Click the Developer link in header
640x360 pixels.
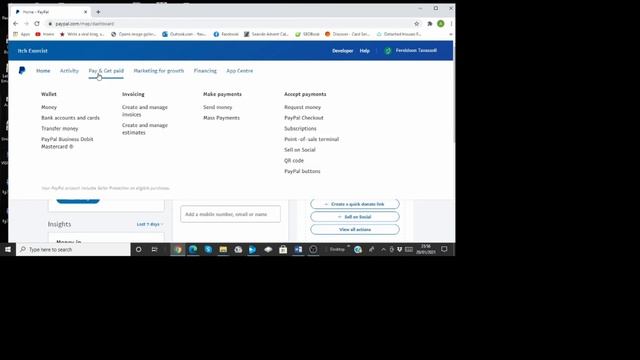342,51
